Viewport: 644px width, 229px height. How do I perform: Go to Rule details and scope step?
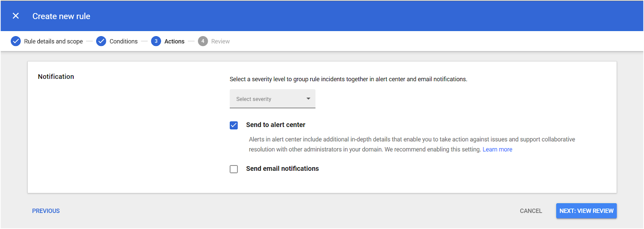[x=53, y=41]
